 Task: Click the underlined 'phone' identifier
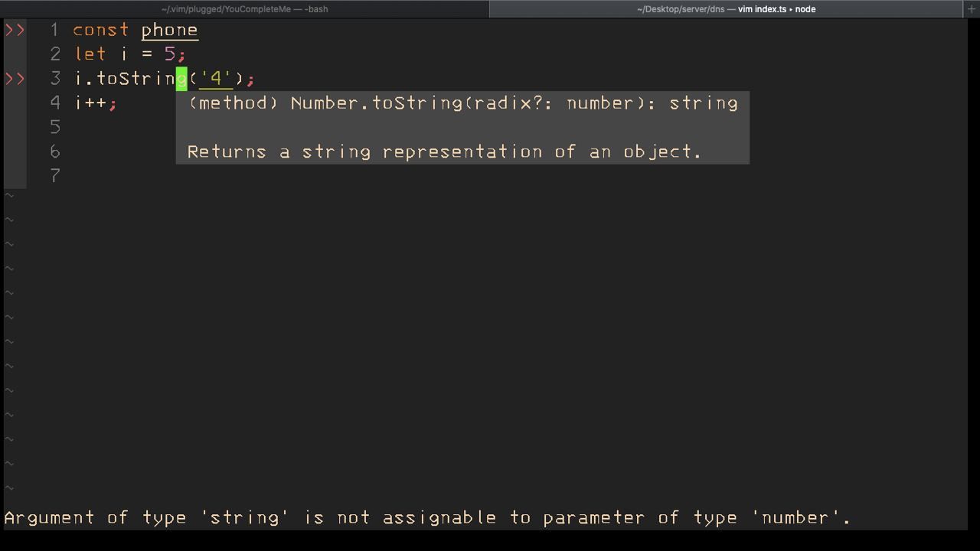pos(170,31)
